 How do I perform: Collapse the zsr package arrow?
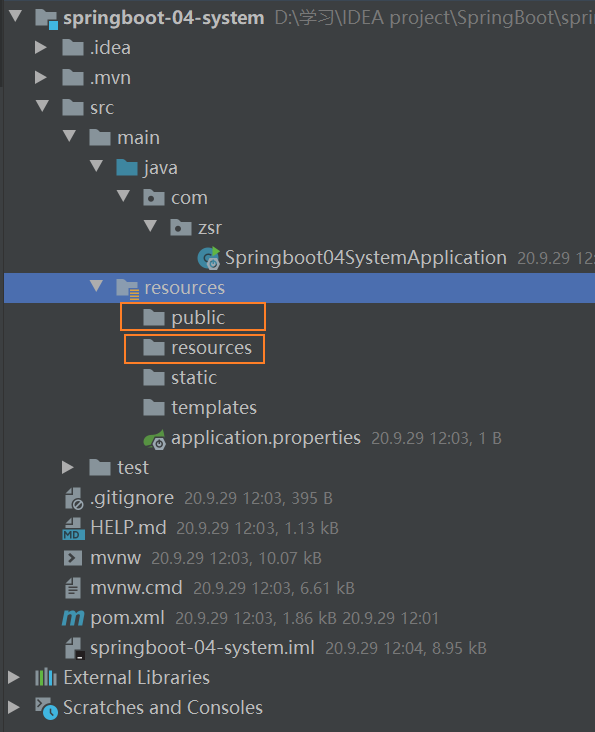tap(151, 226)
